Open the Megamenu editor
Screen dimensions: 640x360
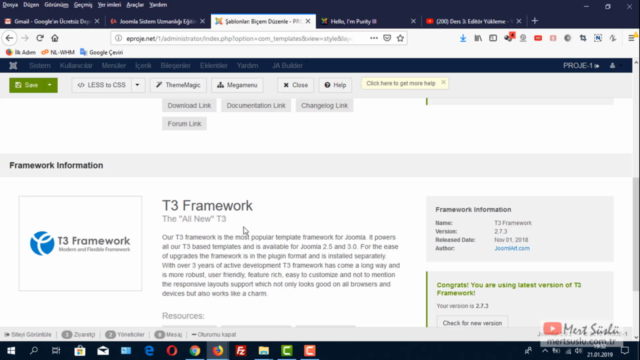pyautogui.click(x=237, y=85)
